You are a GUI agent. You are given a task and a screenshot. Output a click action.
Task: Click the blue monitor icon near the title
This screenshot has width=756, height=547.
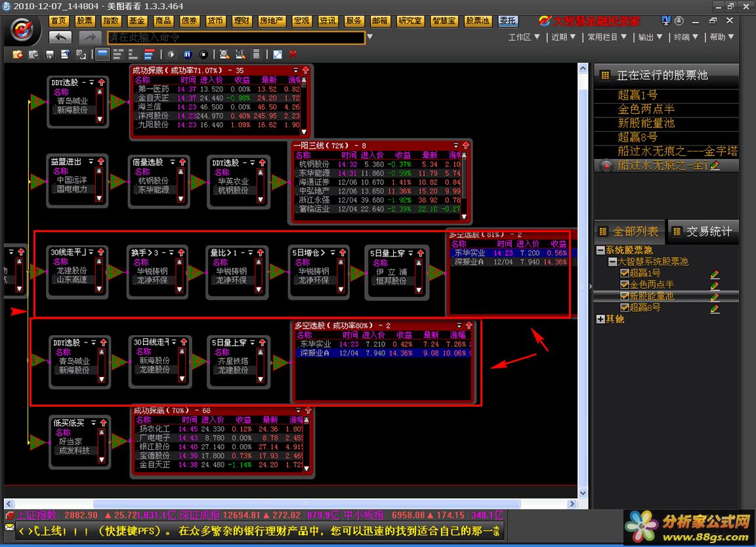pyautogui.click(x=666, y=21)
